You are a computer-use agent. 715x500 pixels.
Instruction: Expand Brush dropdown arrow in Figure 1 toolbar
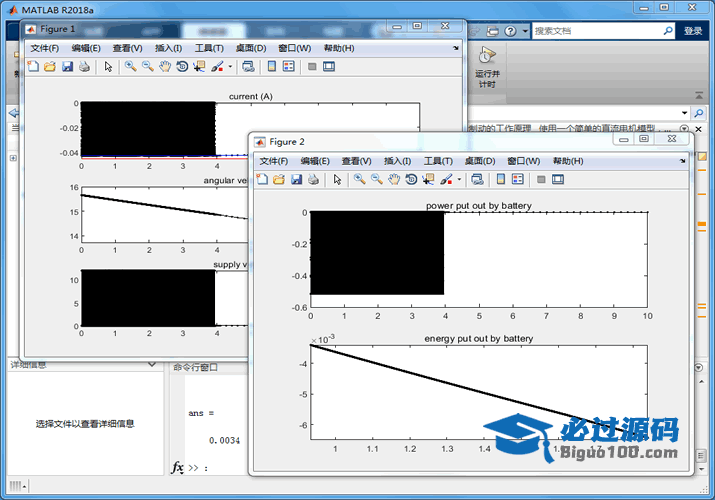[230, 67]
